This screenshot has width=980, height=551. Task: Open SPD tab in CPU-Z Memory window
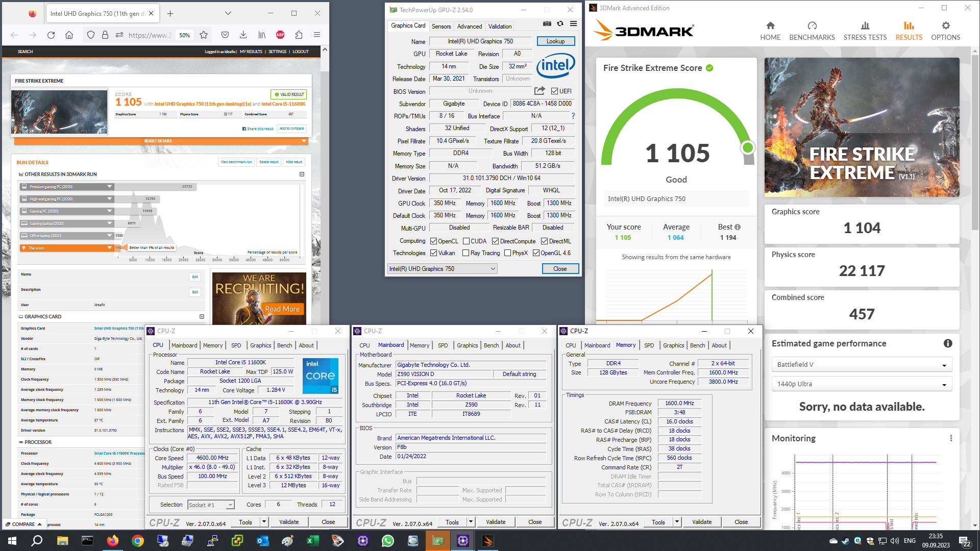click(649, 345)
